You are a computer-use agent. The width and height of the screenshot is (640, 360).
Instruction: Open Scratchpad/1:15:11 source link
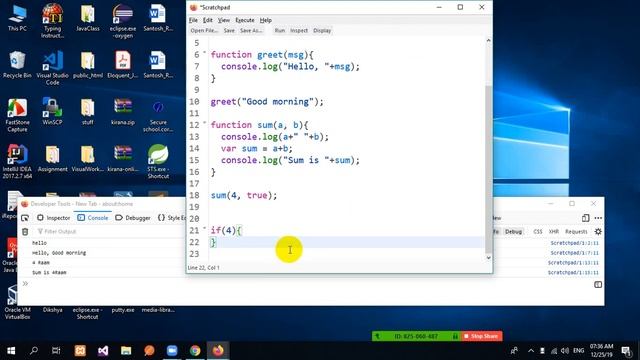573,273
